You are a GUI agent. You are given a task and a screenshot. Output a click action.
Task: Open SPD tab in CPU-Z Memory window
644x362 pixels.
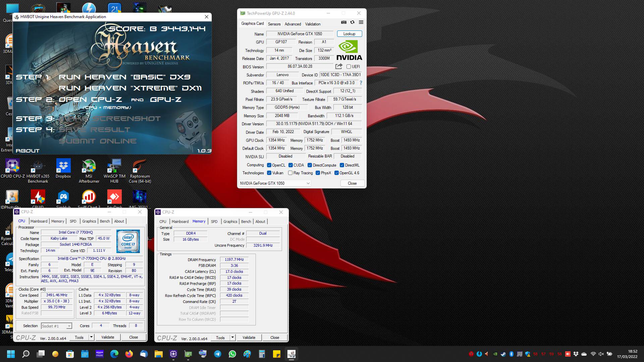214,222
